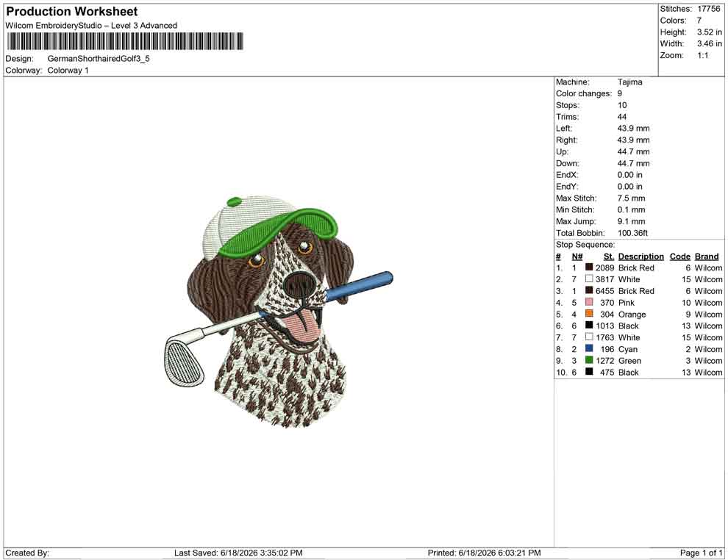Click the 'Cyan' description in stop 8

[x=628, y=349]
